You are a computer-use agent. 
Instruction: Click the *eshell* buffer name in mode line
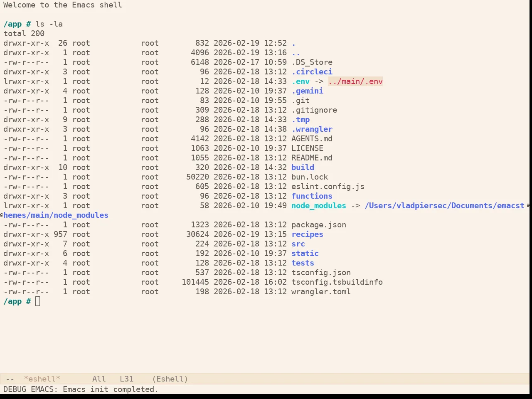42,379
